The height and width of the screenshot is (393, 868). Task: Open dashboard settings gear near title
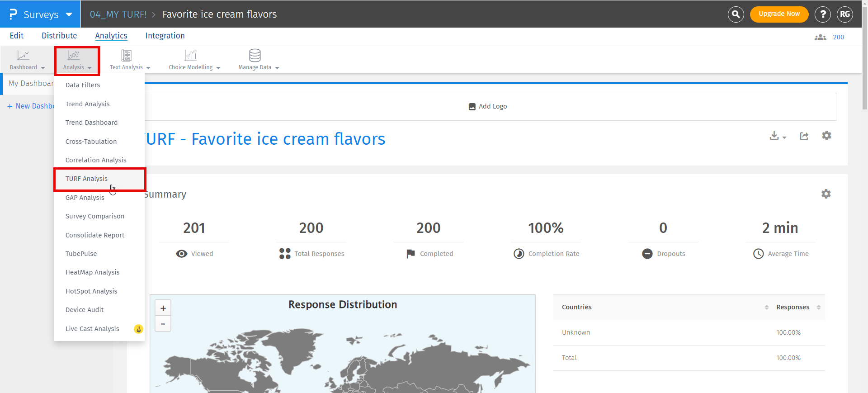[826, 136]
